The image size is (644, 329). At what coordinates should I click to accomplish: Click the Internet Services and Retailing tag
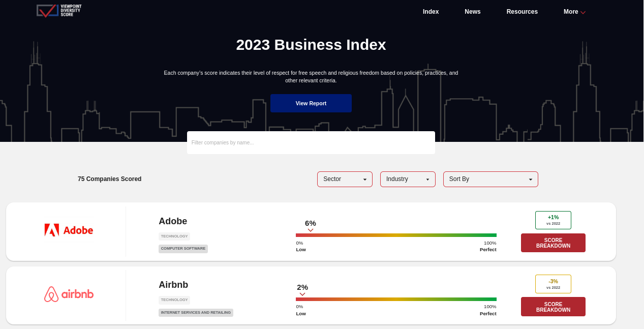click(196, 313)
